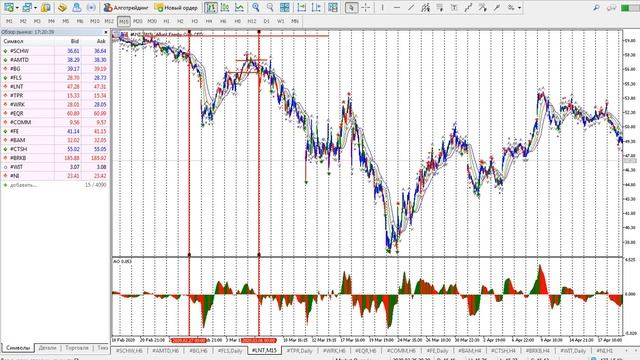Open the #SCHW,H6 chart tab
This screenshot has width=640, height=360.
[129, 351]
